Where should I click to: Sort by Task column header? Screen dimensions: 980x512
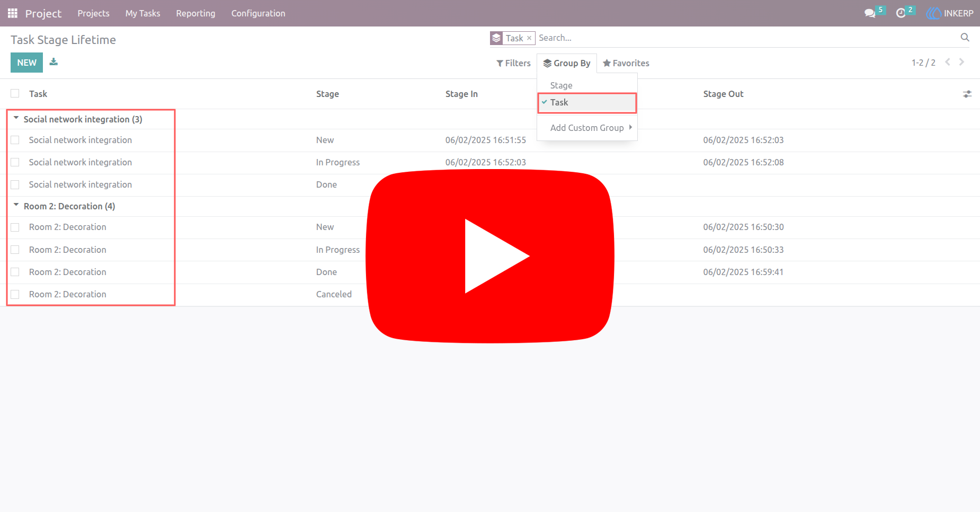tap(38, 94)
